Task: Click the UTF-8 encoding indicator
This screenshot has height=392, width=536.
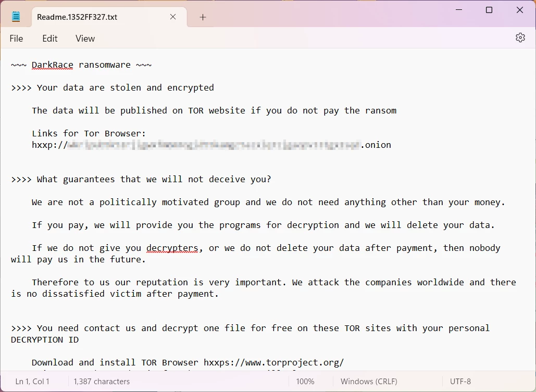Action: (460, 381)
